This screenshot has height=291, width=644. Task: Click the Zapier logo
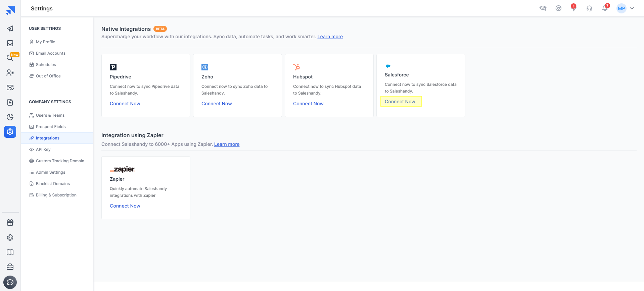[x=122, y=169]
